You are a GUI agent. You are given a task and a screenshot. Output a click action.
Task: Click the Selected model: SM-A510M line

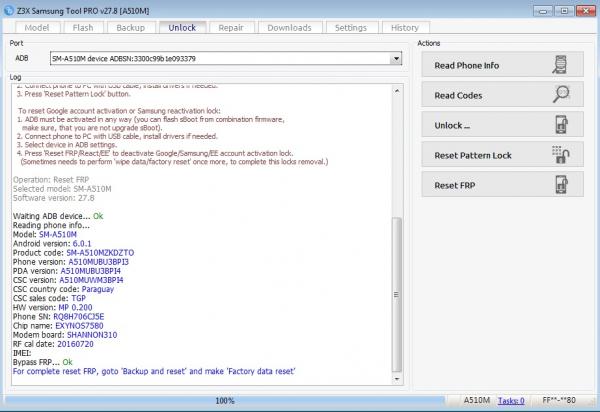62,189
